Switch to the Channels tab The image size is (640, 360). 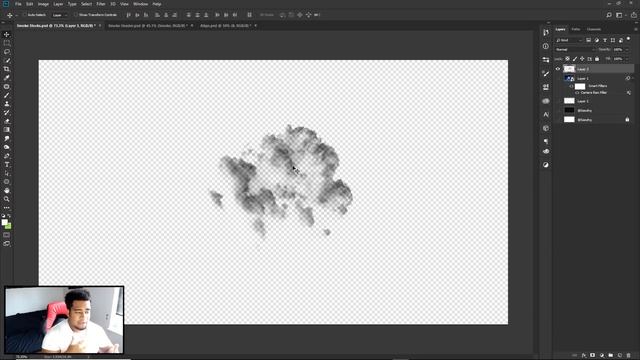pyautogui.click(x=594, y=29)
